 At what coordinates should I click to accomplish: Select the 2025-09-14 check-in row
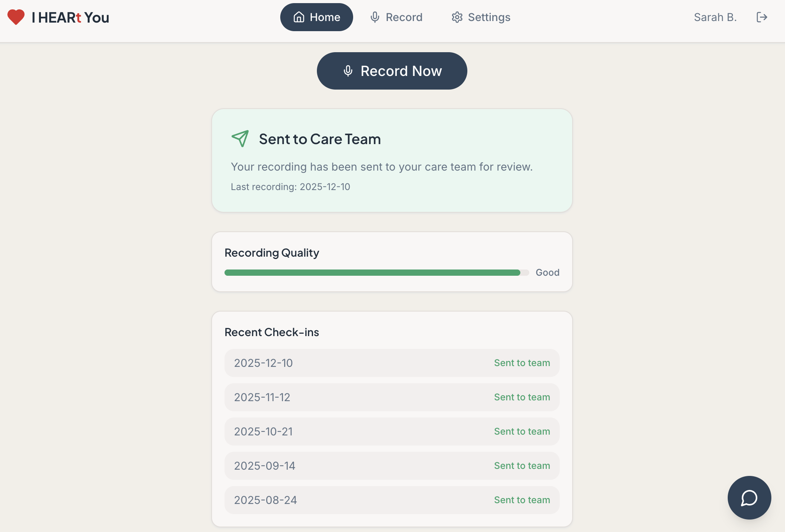[x=392, y=466]
